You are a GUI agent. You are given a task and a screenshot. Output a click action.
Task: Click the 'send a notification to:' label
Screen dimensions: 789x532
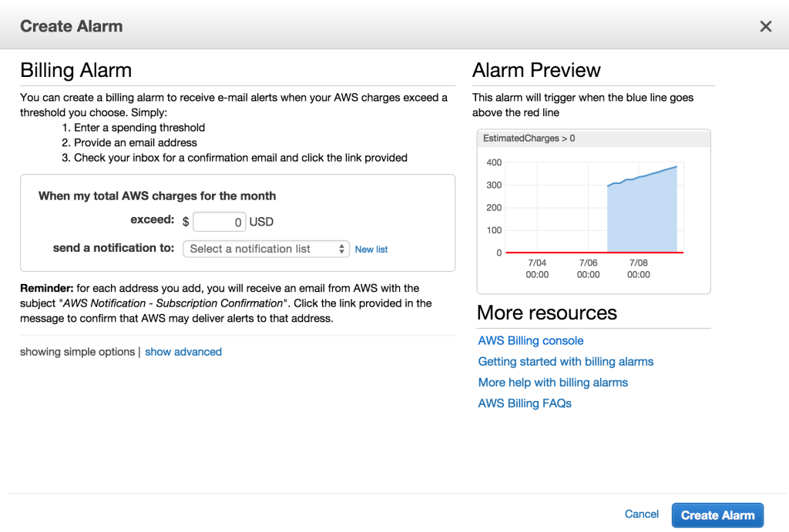[114, 248]
